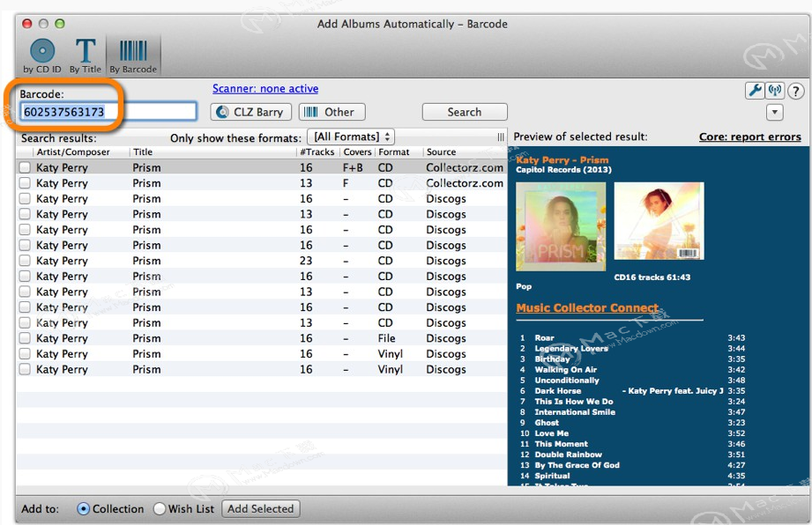Run the barcode Search button
This screenshot has width=812, height=525.
pyautogui.click(x=465, y=112)
